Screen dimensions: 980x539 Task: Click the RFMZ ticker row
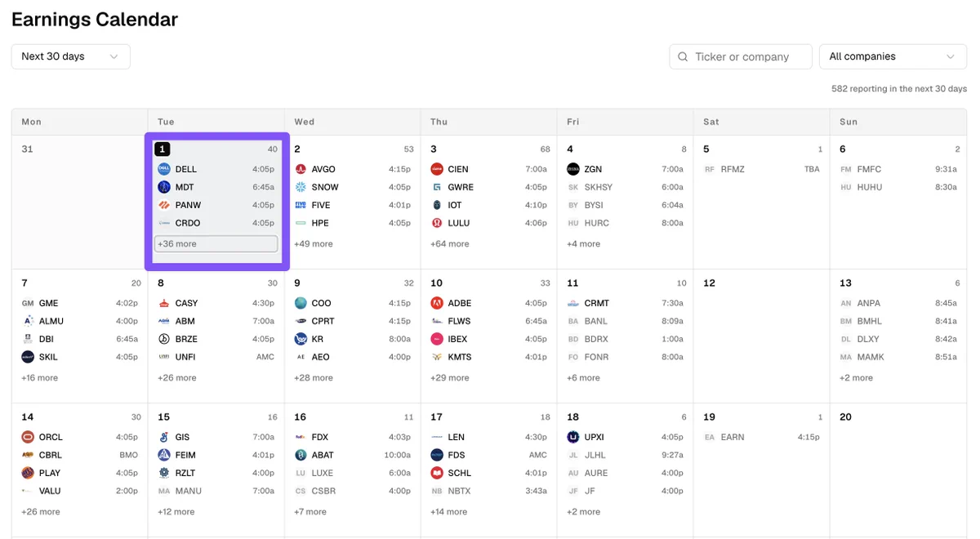tap(761, 169)
